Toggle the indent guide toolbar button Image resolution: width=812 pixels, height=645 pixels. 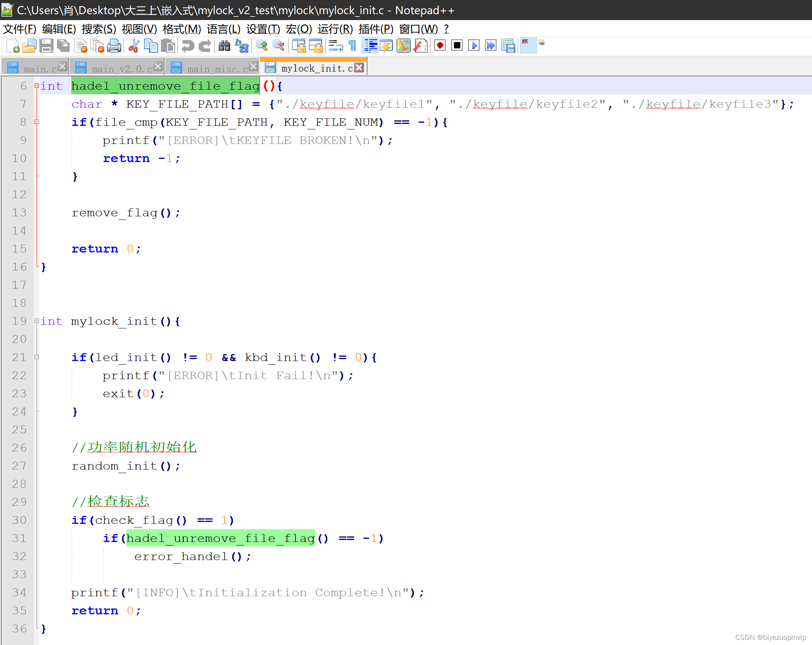(x=370, y=46)
